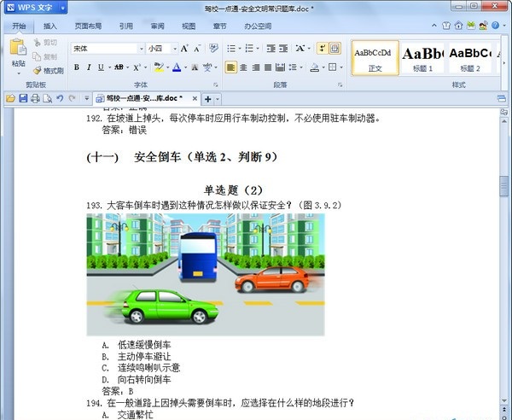
Task: Toggle superscript X² formatting
Action: (x=137, y=67)
